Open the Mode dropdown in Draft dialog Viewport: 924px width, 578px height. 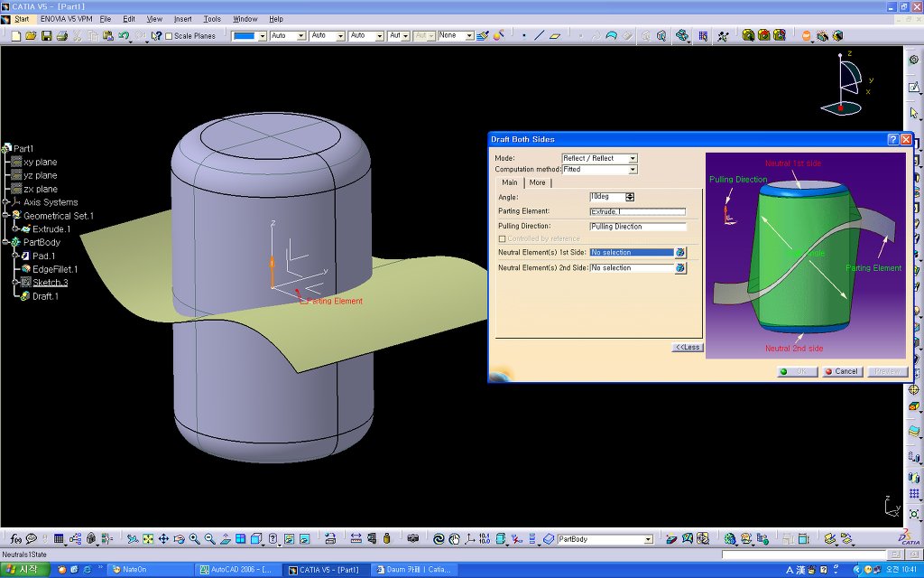[633, 158]
